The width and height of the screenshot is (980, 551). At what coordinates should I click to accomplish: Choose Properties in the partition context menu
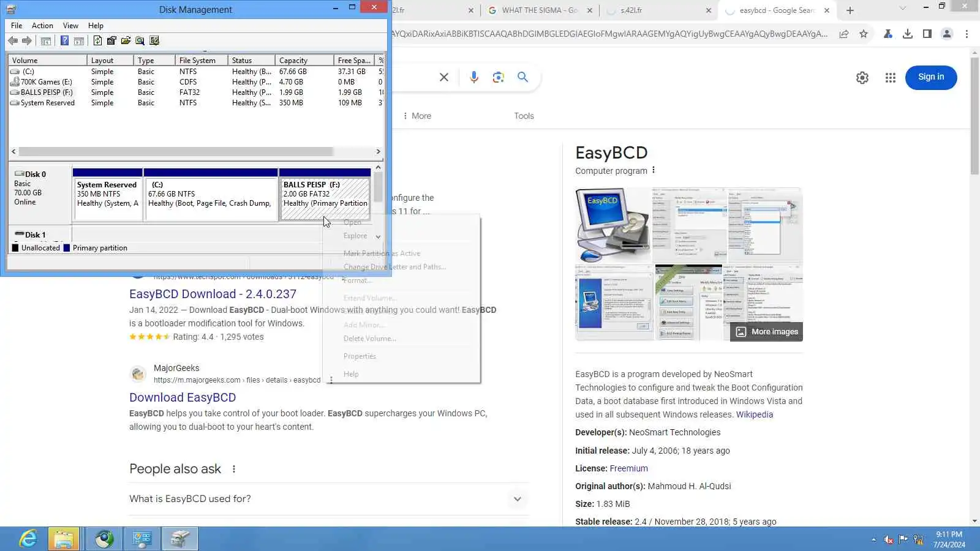click(x=360, y=356)
